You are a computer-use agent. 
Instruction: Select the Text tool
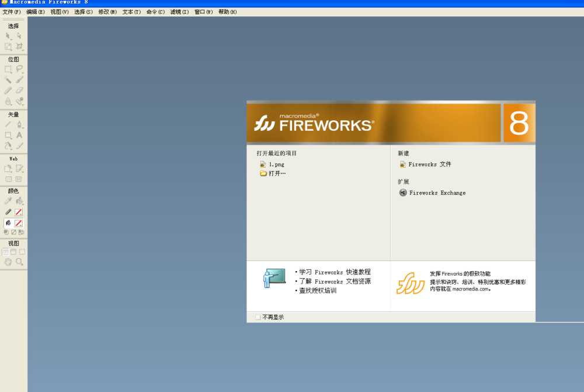(x=18, y=135)
